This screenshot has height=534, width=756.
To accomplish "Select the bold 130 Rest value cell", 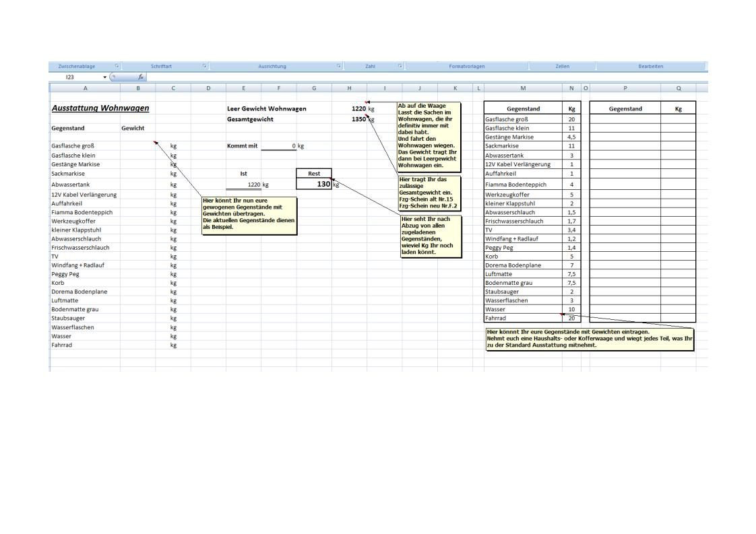I will [314, 184].
